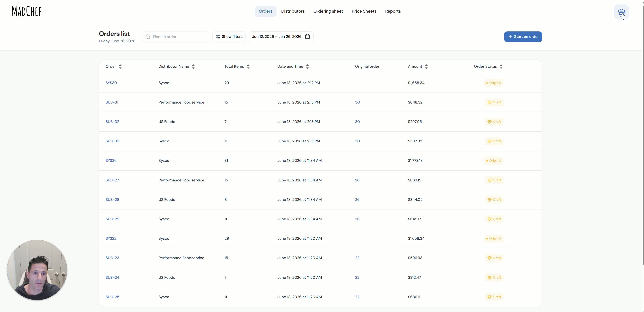Open original order 30 link in SUB-31 row
Image resolution: width=644 pixels, height=312 pixels.
point(357,103)
